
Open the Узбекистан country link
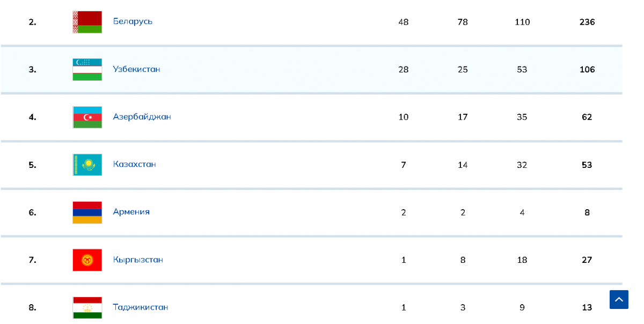tap(136, 69)
